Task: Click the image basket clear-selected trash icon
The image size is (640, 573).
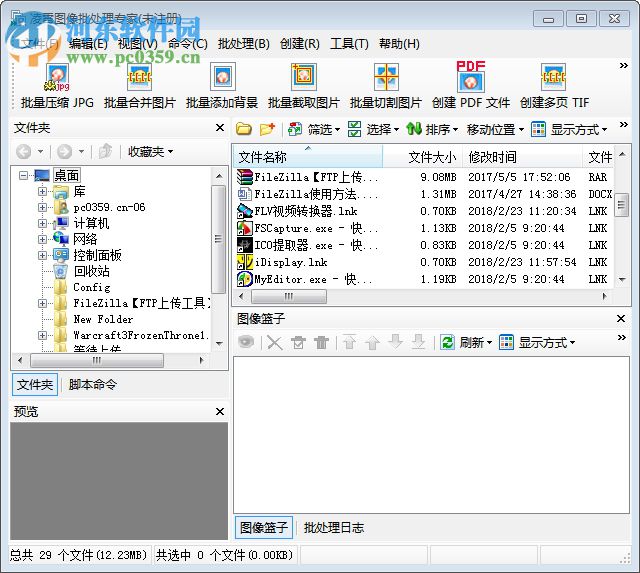Action: 298,342
